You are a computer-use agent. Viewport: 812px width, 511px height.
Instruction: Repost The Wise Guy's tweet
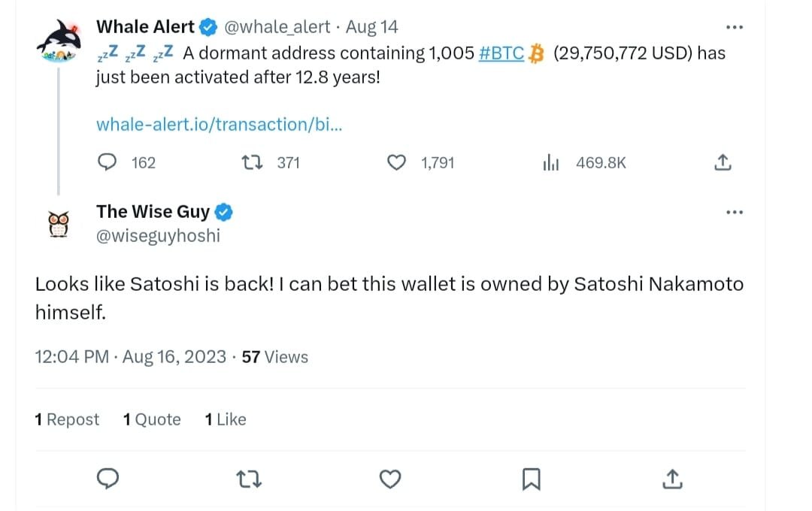[249, 478]
